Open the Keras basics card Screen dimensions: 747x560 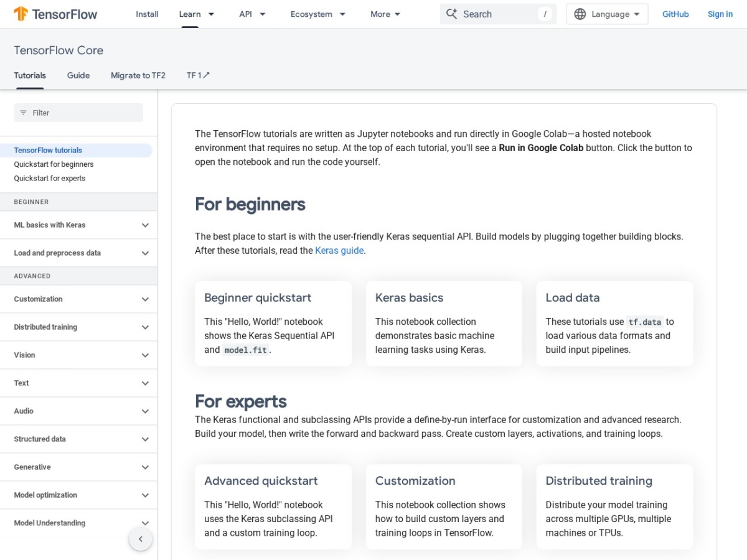(444, 324)
